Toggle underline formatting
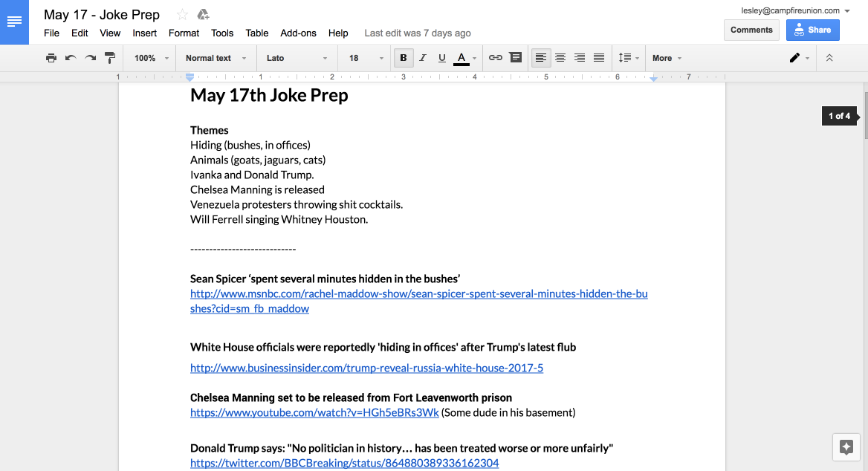Image resolution: width=868 pixels, height=471 pixels. [441, 58]
